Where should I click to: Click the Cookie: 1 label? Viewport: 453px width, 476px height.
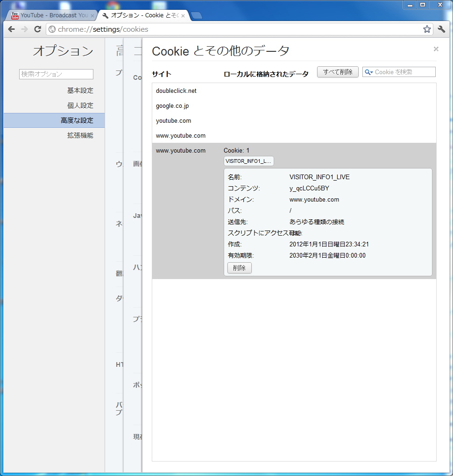(x=236, y=151)
